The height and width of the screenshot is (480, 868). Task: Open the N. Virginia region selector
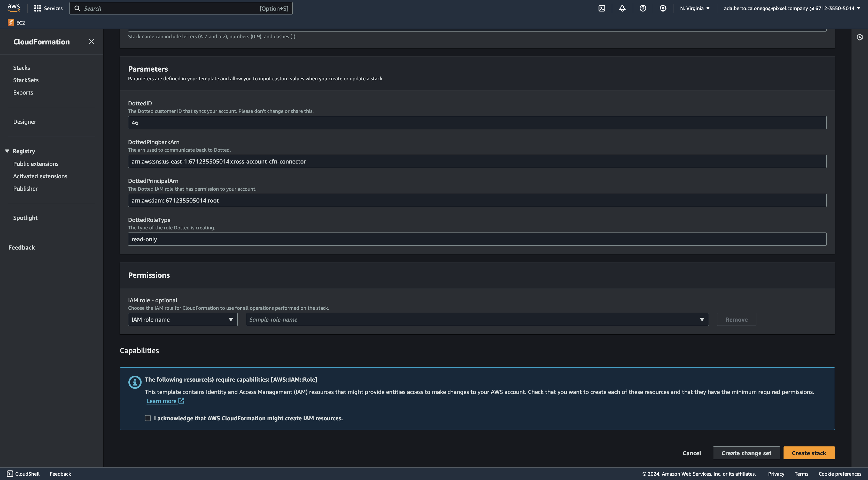(694, 9)
